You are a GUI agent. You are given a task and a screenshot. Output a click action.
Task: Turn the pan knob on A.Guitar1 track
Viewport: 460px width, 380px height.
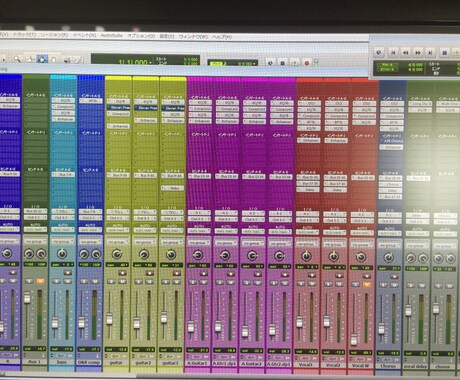(198, 255)
